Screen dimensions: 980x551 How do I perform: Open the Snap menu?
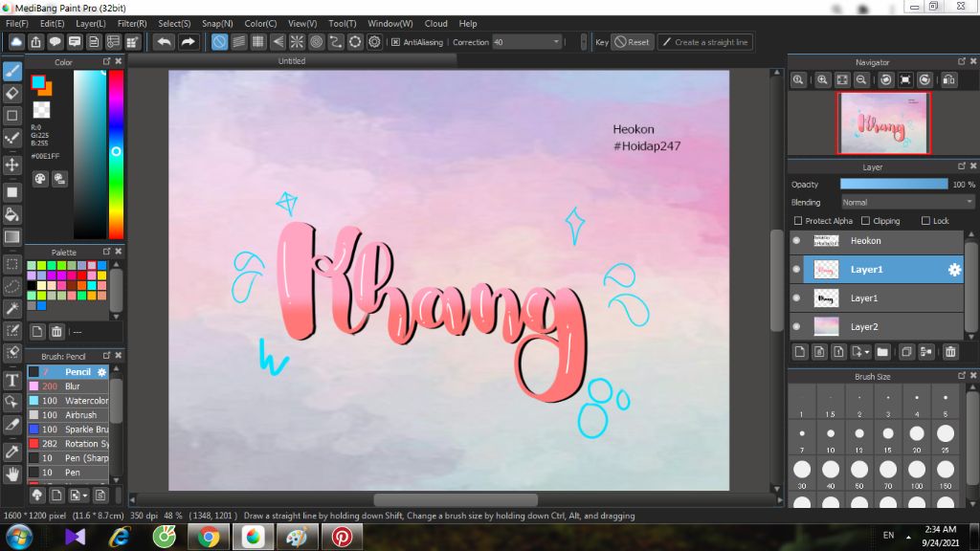pyautogui.click(x=217, y=23)
